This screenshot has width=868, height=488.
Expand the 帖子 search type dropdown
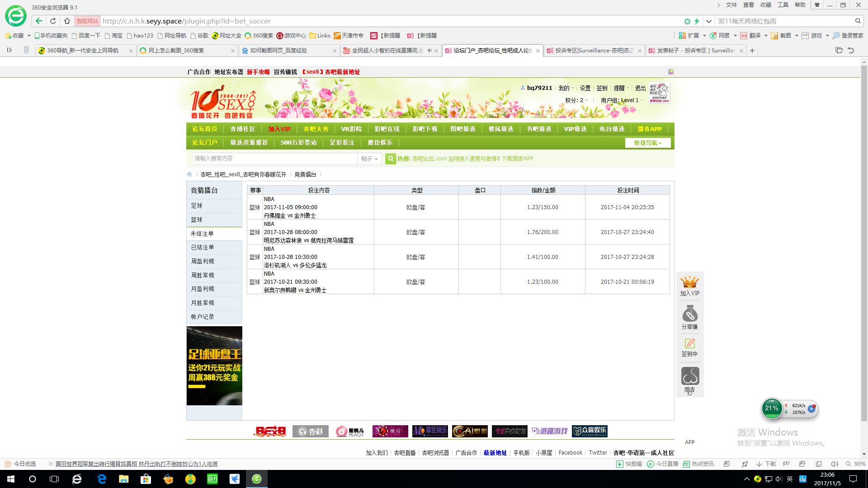pyautogui.click(x=370, y=159)
